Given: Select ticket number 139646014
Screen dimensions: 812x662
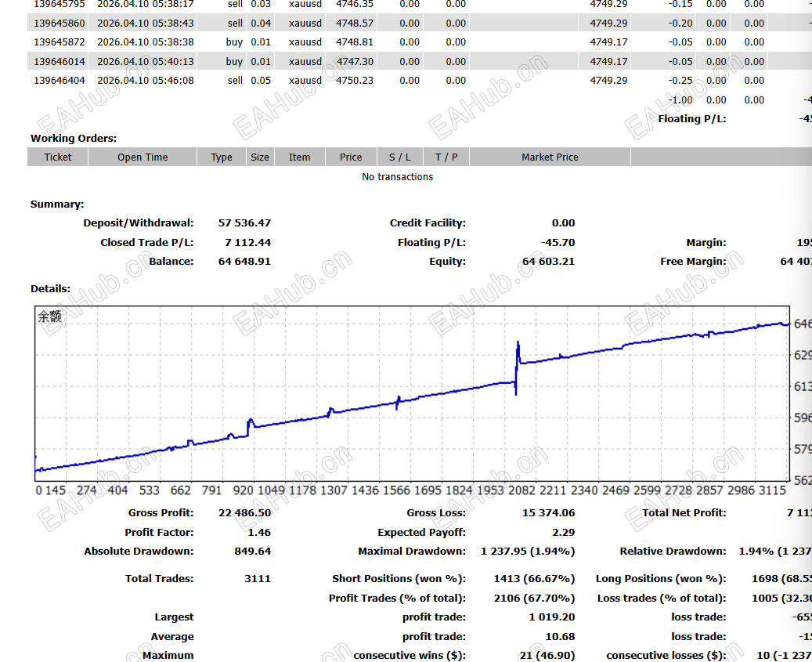Looking at the screenshot, I should tap(59, 62).
